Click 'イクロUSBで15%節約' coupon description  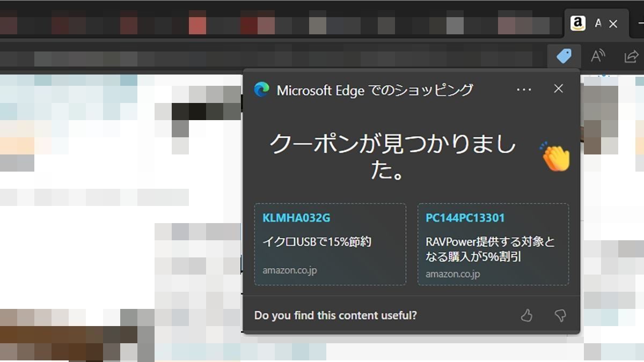point(317,242)
